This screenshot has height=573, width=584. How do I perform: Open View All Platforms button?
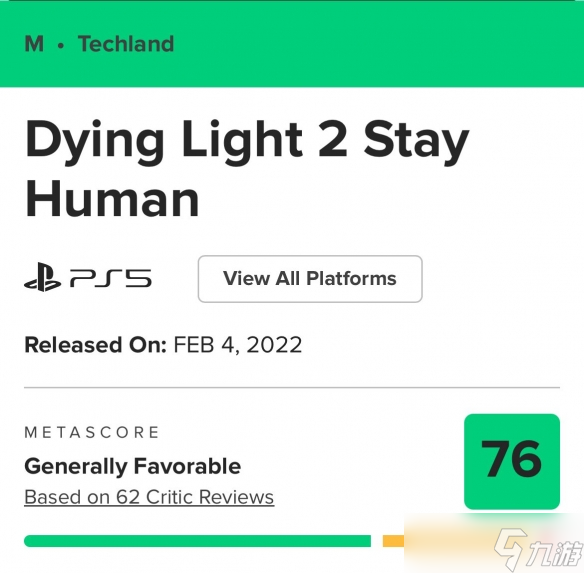[x=310, y=279]
